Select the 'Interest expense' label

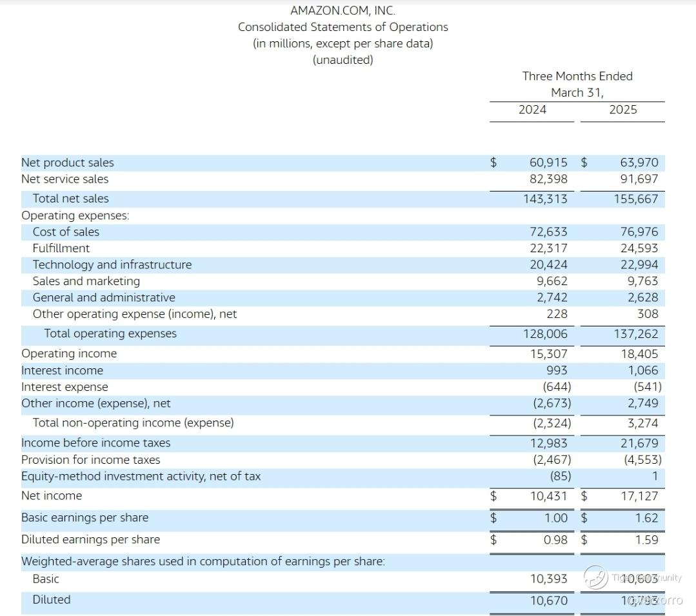point(65,386)
